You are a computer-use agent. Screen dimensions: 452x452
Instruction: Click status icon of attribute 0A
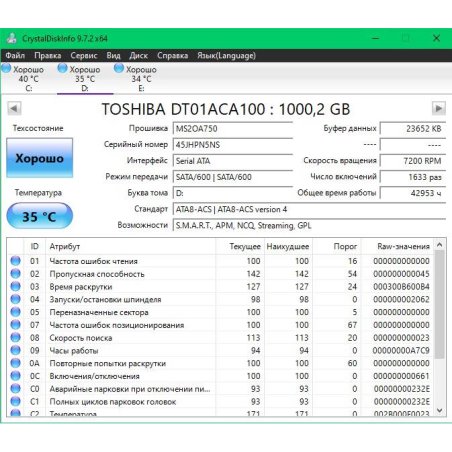point(15,363)
